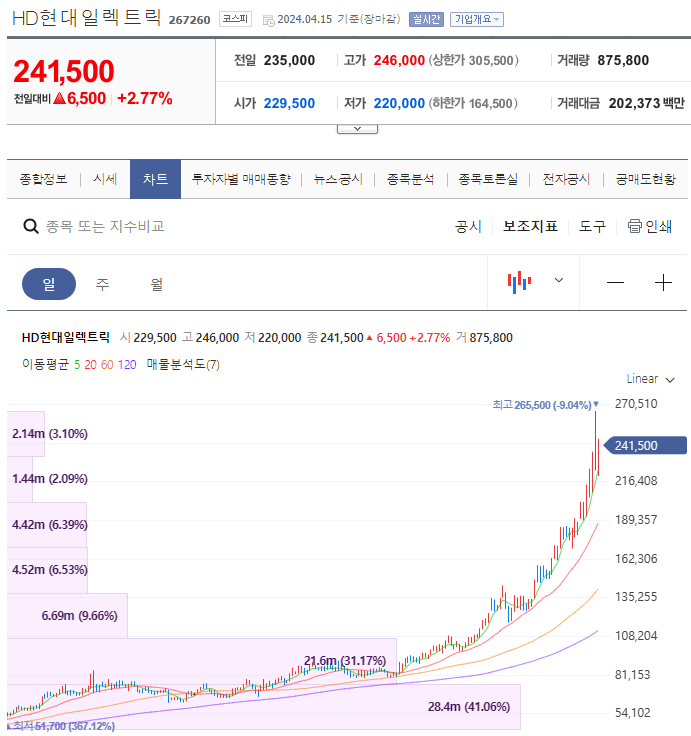Viewport: 691px width, 736px height.
Task: Click the 최고 265,500 (-9.04%) label
Action: click(x=545, y=405)
